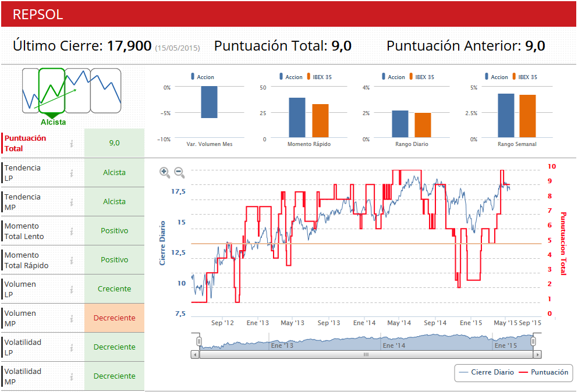This screenshot has width=578, height=392.
Task: Open info icon for Puntuación Total
Action: pos(72,144)
